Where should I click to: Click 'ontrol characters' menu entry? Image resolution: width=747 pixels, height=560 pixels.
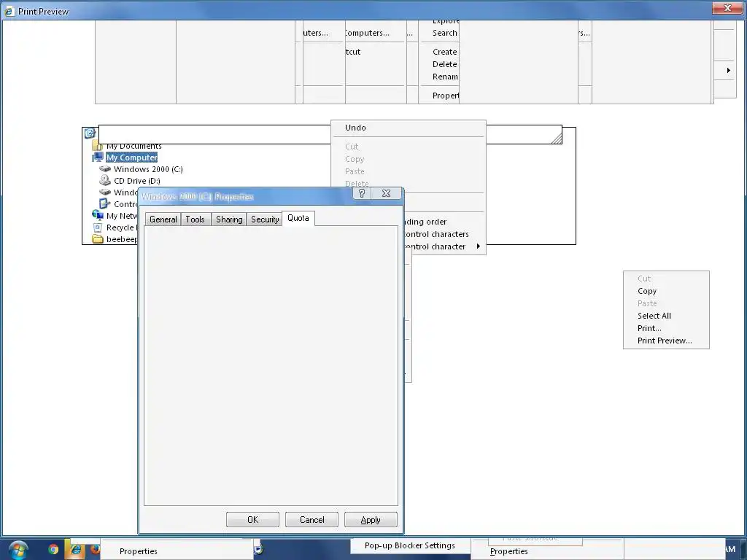click(x=436, y=234)
